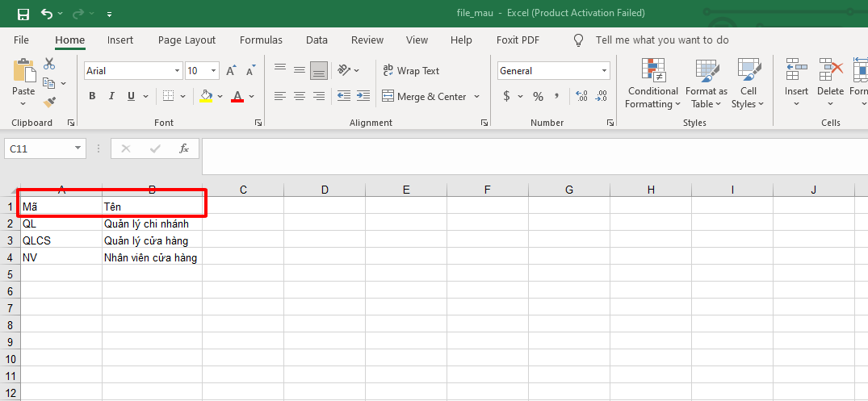The width and height of the screenshot is (868, 401).
Task: Click the Cut scissors icon
Action: 49,64
